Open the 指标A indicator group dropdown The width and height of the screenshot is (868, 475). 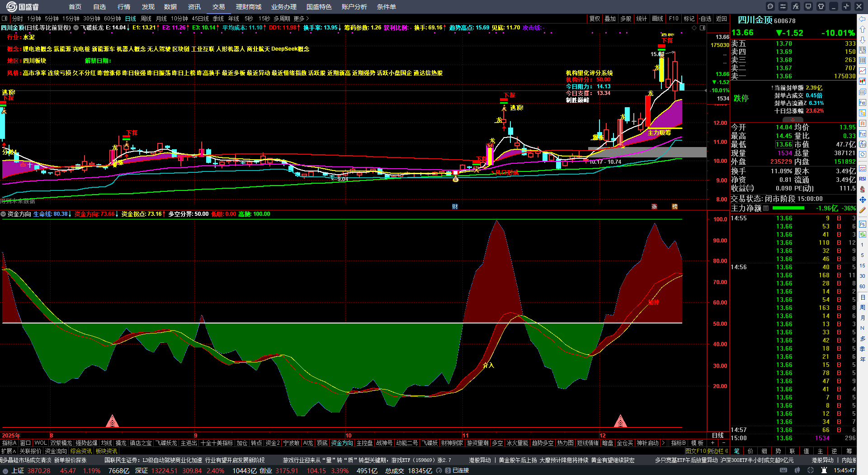click(x=9, y=443)
